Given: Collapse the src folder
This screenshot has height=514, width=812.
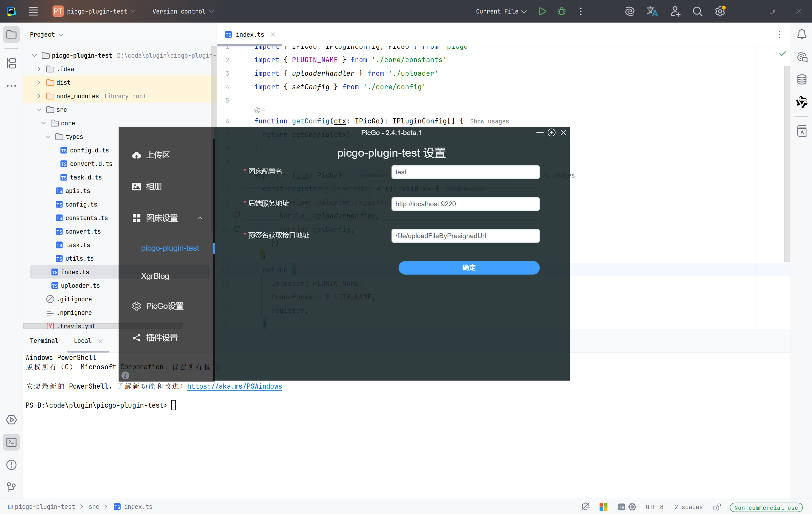Looking at the screenshot, I should click(39, 110).
